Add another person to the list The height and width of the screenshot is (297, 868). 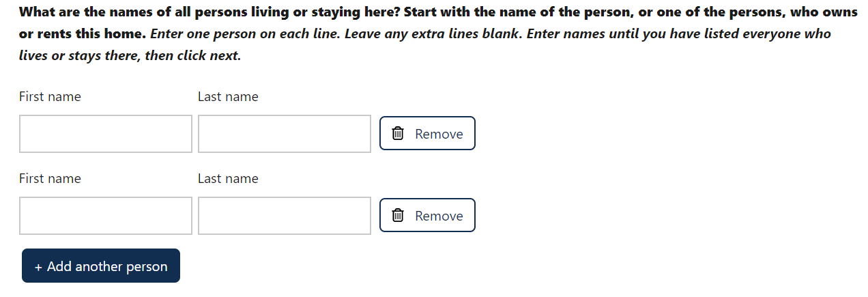pyautogui.click(x=101, y=266)
